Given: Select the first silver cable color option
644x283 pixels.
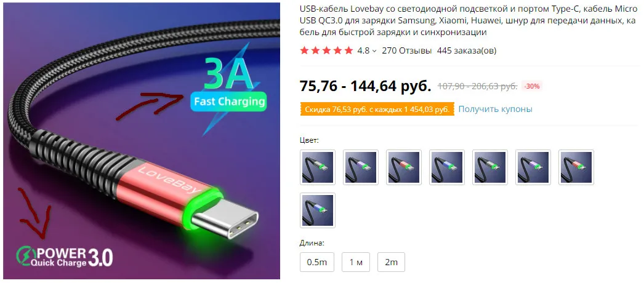Looking at the screenshot, I should tap(318, 167).
